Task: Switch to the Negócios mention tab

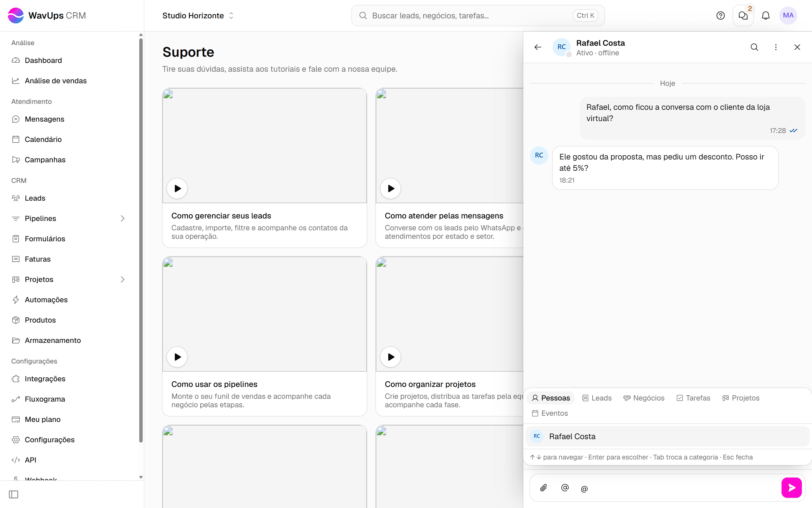Action: [x=644, y=398]
